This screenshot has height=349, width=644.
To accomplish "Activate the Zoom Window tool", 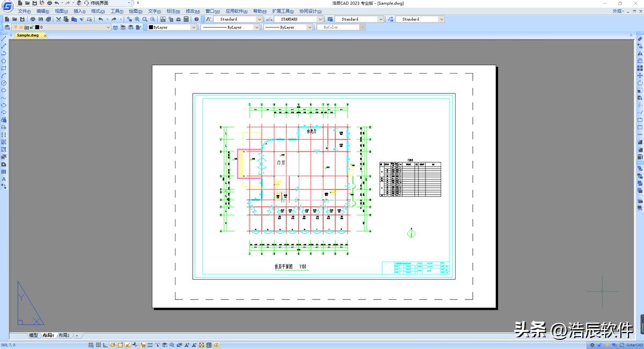I will (x=137, y=19).
